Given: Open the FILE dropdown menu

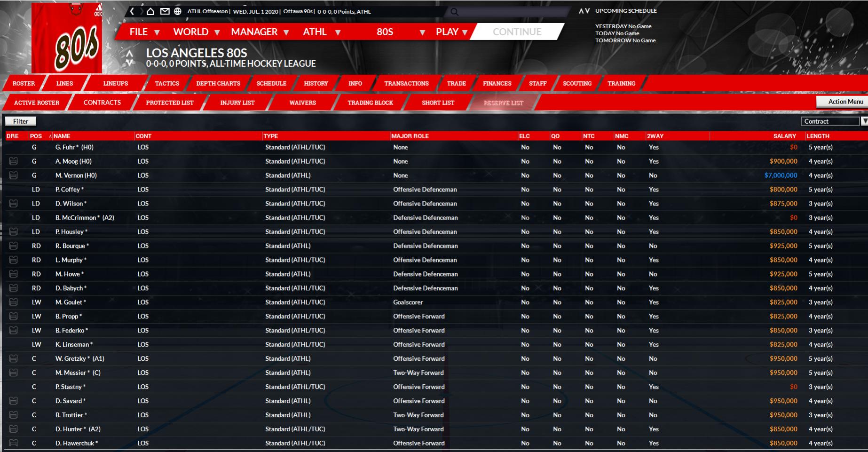Looking at the screenshot, I should [x=144, y=32].
